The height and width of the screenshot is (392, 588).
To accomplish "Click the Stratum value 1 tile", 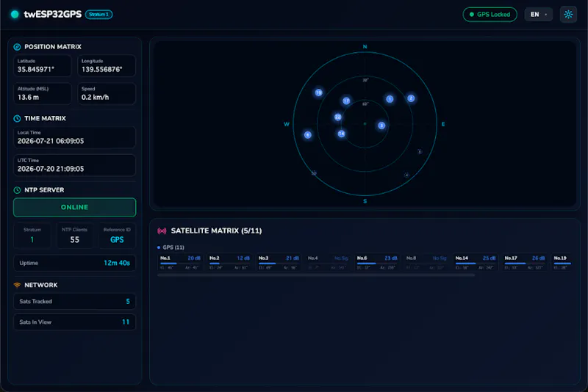I will point(32,236).
